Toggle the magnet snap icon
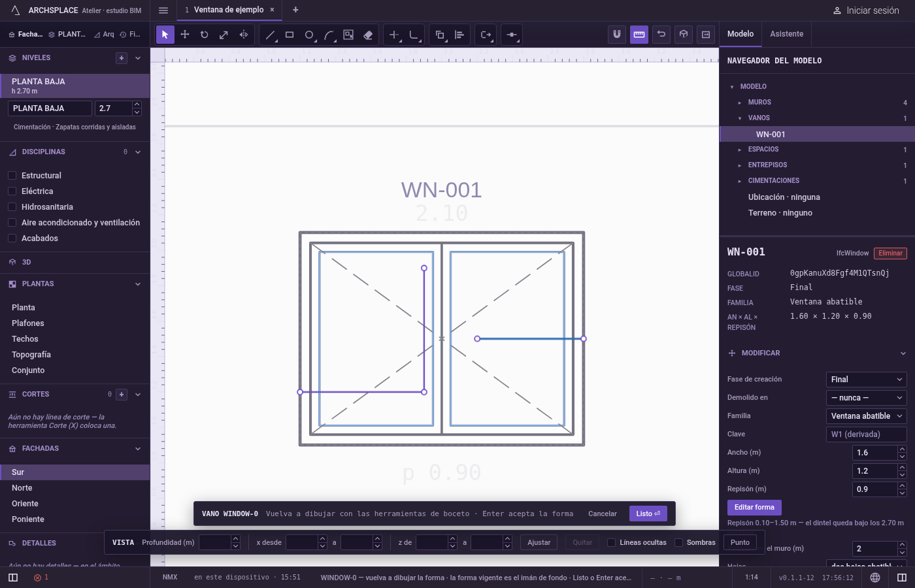Image resolution: width=915 pixels, height=588 pixels. point(617,35)
